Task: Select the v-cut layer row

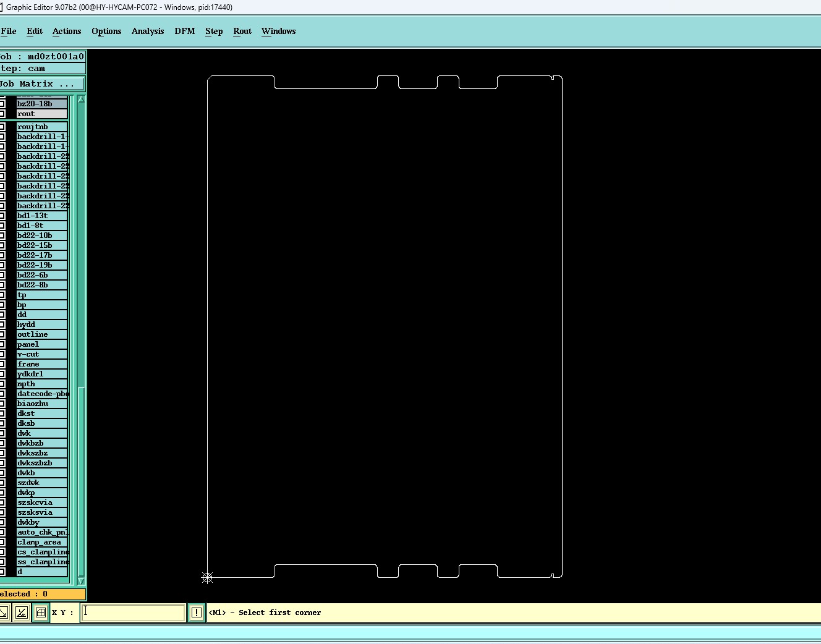Action: (42, 354)
